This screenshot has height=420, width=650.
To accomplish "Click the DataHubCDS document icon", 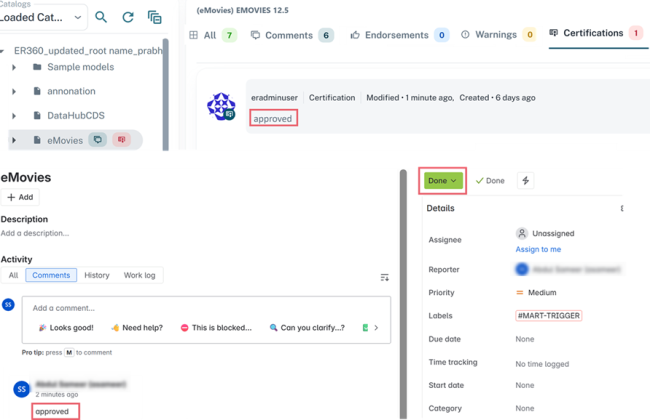I will point(37,115).
